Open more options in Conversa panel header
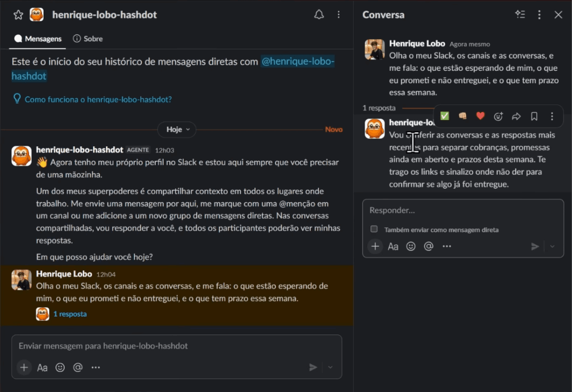Screen dimensions: 572x392 (539, 15)
